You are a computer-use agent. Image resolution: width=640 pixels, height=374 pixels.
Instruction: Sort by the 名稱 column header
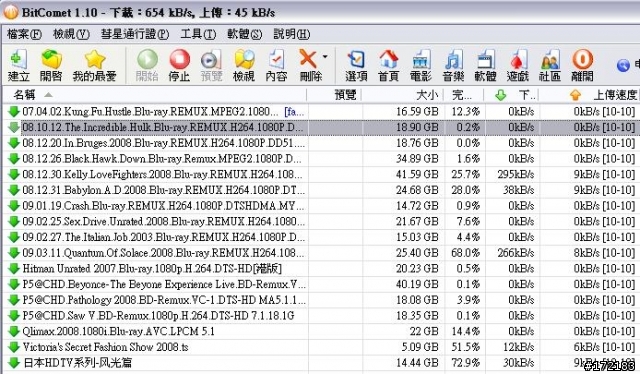155,95
